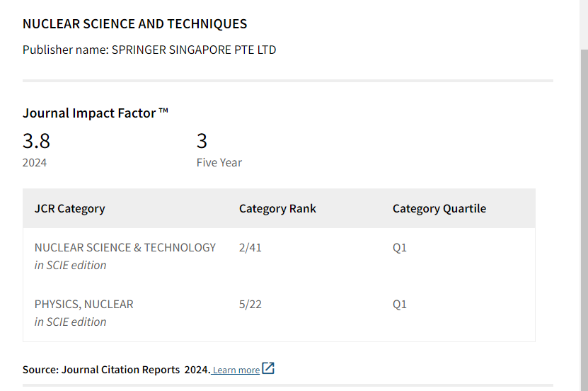Click the Source: Journal Citation Reports 2024 text

[x=116, y=370]
